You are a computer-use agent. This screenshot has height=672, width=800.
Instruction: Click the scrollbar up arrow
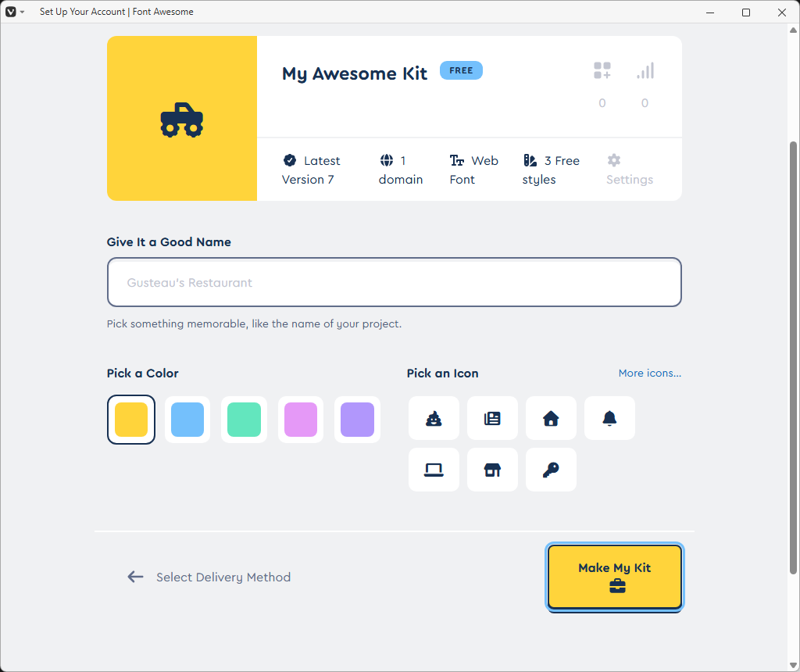coord(794,30)
